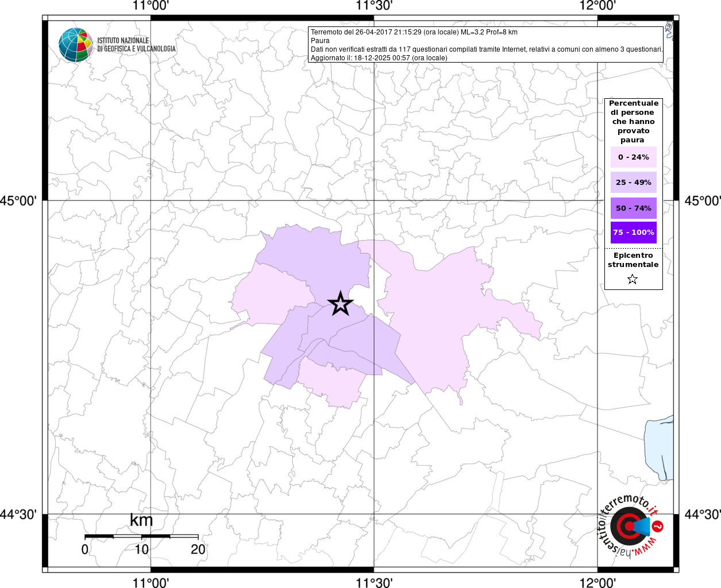This screenshot has height=588, width=721.
Task: Click the top axis label 11°30'
Action: pos(374,6)
